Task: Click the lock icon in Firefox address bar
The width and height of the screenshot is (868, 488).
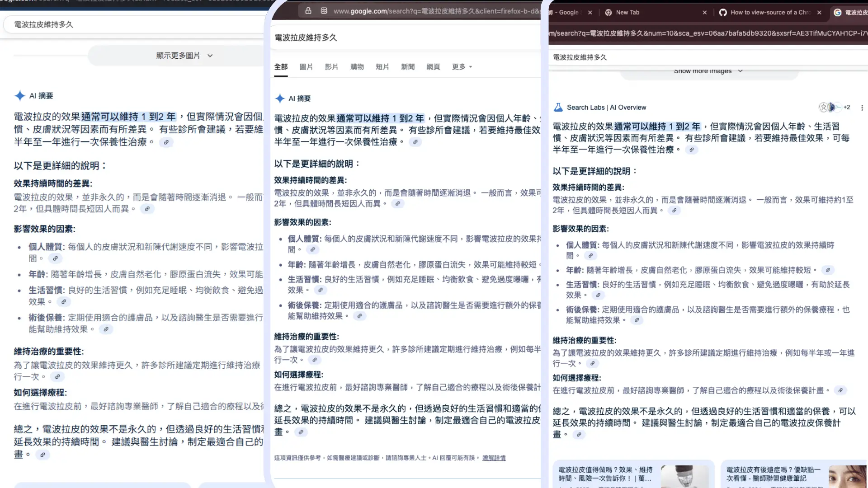Action: (308, 11)
